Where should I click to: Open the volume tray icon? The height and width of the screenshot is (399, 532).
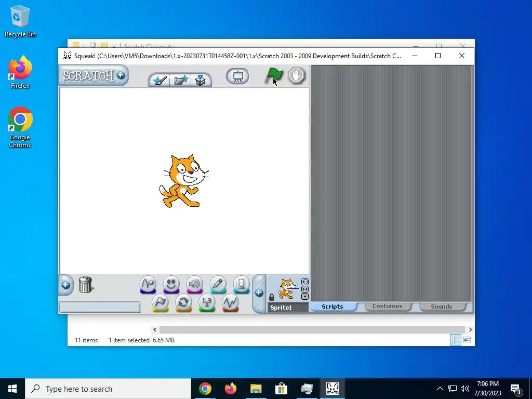point(465,389)
